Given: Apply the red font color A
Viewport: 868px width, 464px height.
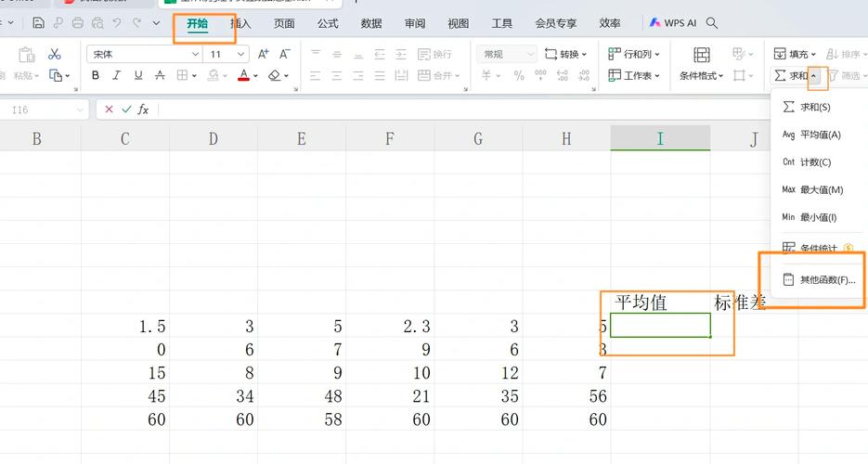Looking at the screenshot, I should [243, 75].
